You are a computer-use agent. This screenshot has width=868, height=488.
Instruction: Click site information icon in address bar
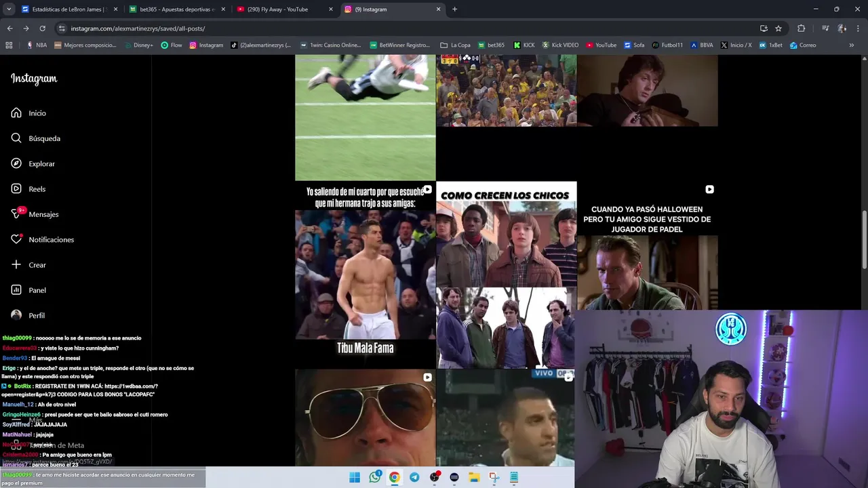(62, 28)
